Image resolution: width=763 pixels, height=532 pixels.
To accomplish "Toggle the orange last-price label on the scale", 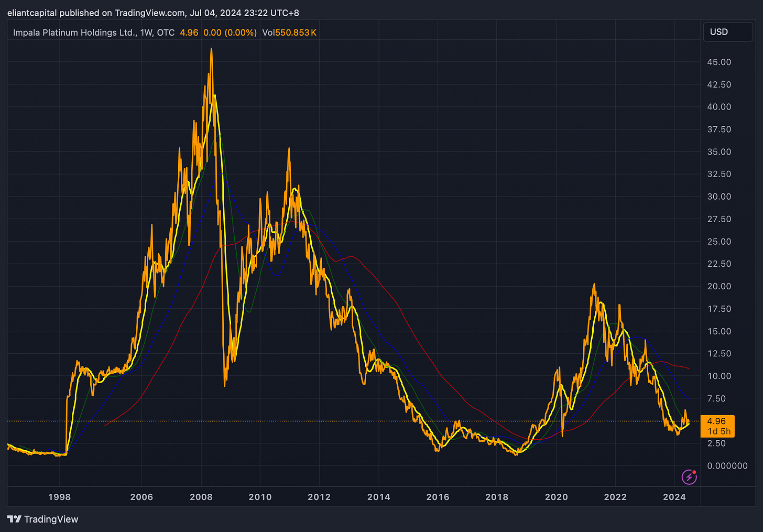I will 717,421.
